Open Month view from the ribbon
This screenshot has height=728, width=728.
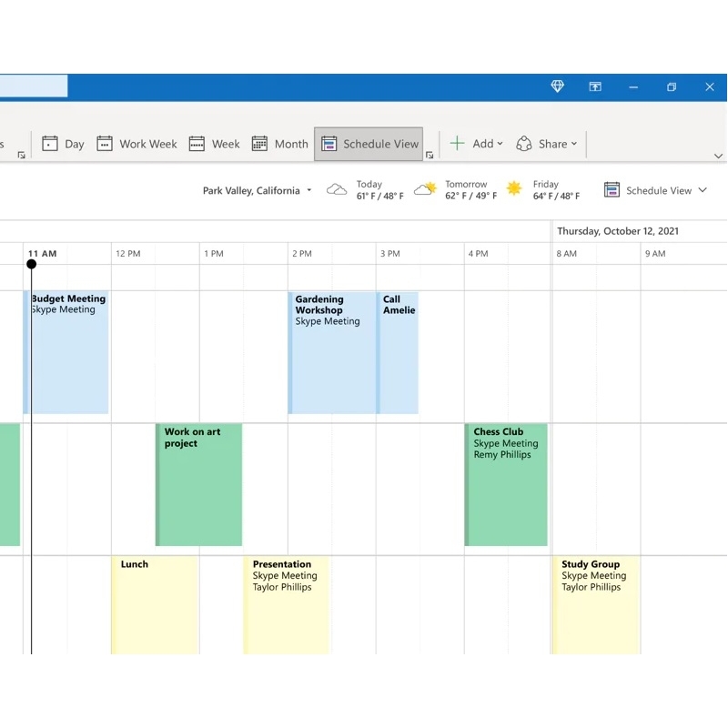(x=279, y=144)
